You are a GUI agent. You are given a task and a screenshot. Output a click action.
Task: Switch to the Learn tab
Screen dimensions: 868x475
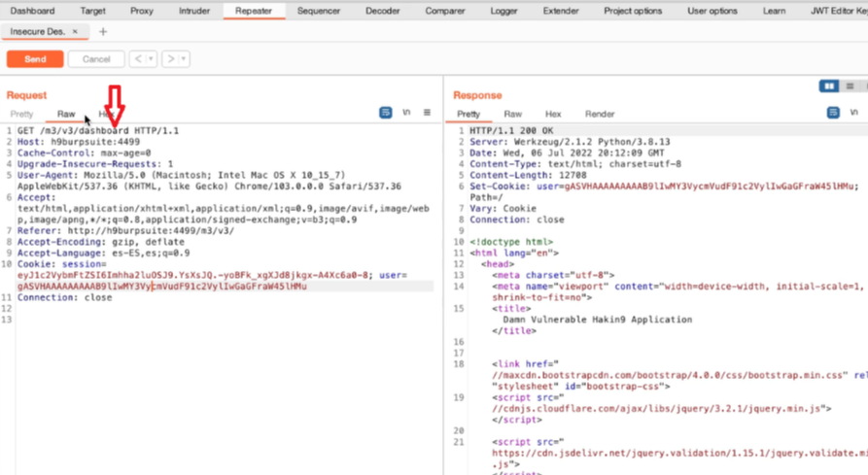[774, 11]
